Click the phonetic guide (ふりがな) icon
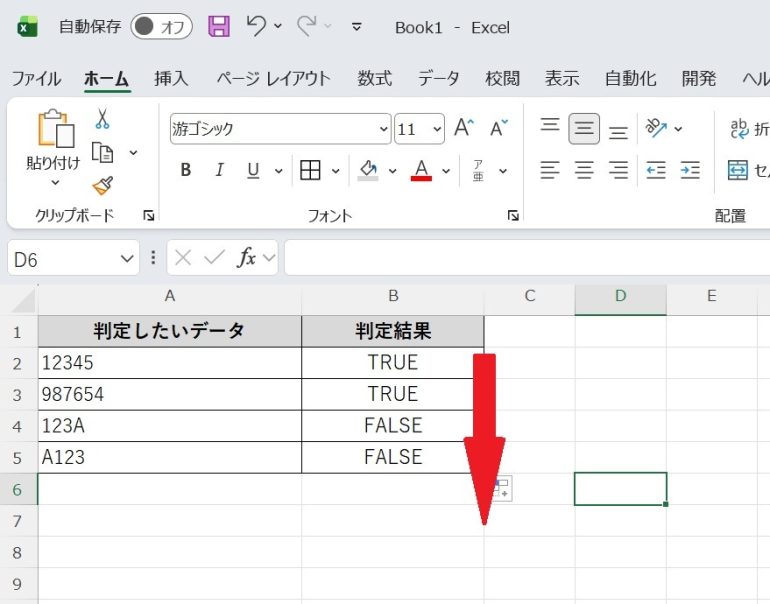This screenshot has width=770, height=604. (x=478, y=170)
